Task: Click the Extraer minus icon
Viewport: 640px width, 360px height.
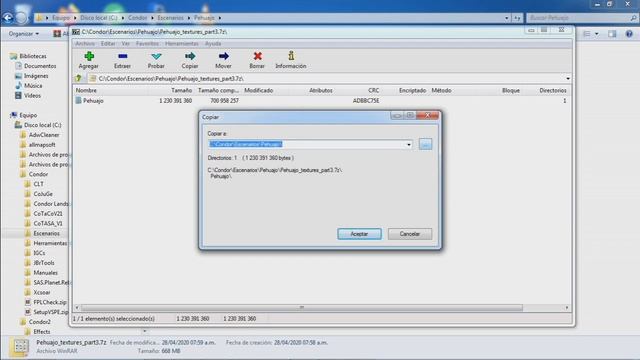Action: [122, 56]
